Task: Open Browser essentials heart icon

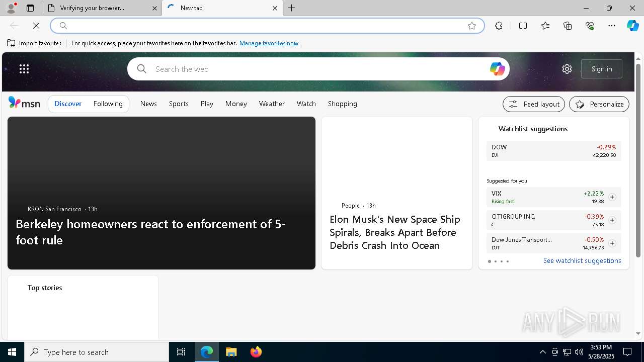Action: pos(590,26)
